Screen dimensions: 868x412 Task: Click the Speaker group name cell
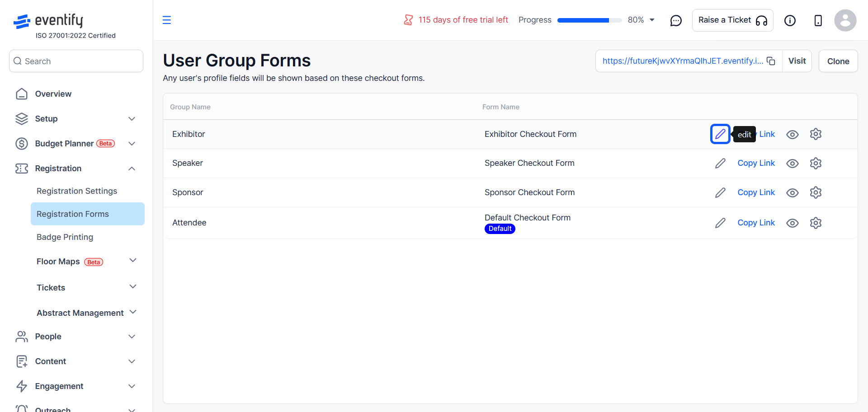click(188, 163)
